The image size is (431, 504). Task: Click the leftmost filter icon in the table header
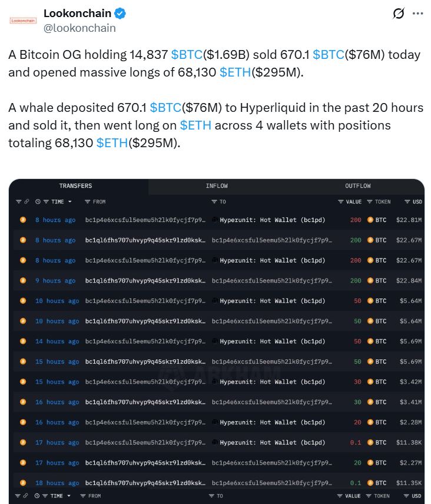(x=18, y=201)
